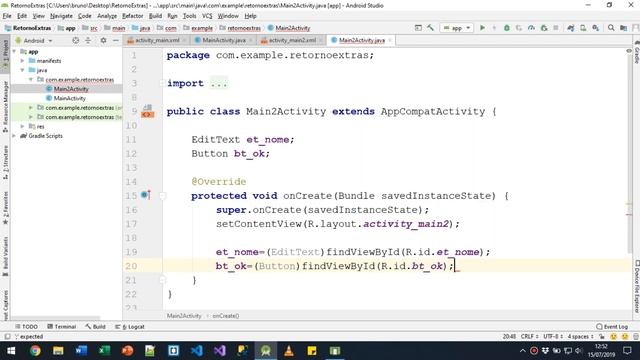Expand the manifests folder
This screenshot has width=640, height=360.
point(22,60)
